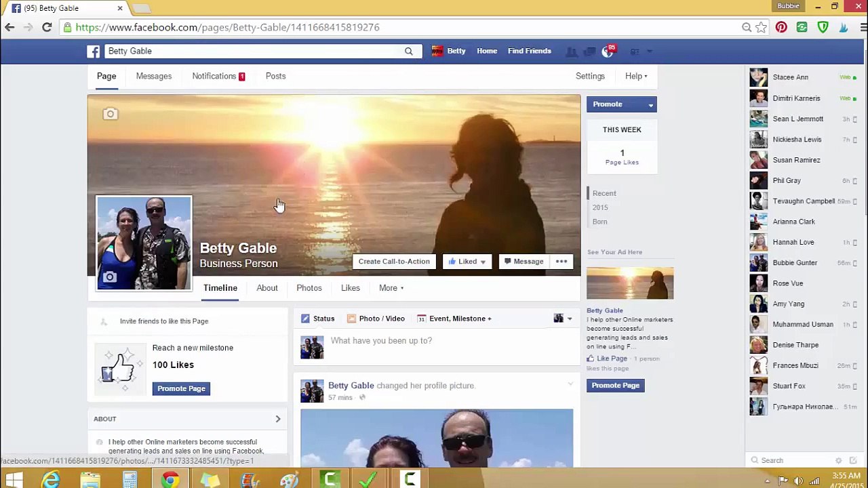Viewport: 868px width, 488px height.
Task: Switch to the Photos tab
Action: [x=309, y=288]
